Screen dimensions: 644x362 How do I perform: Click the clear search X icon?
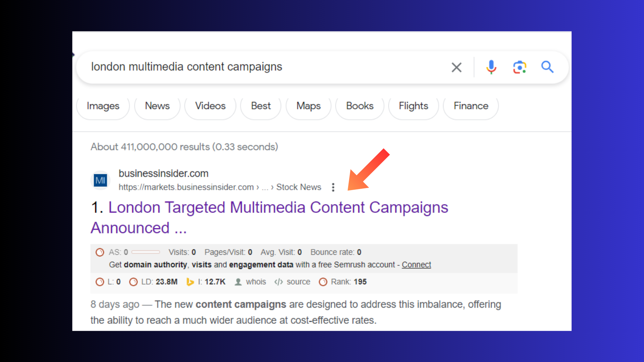pos(457,67)
